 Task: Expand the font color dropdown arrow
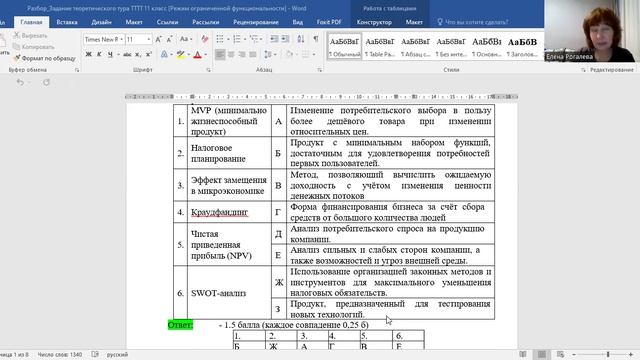pyautogui.click(x=206, y=55)
